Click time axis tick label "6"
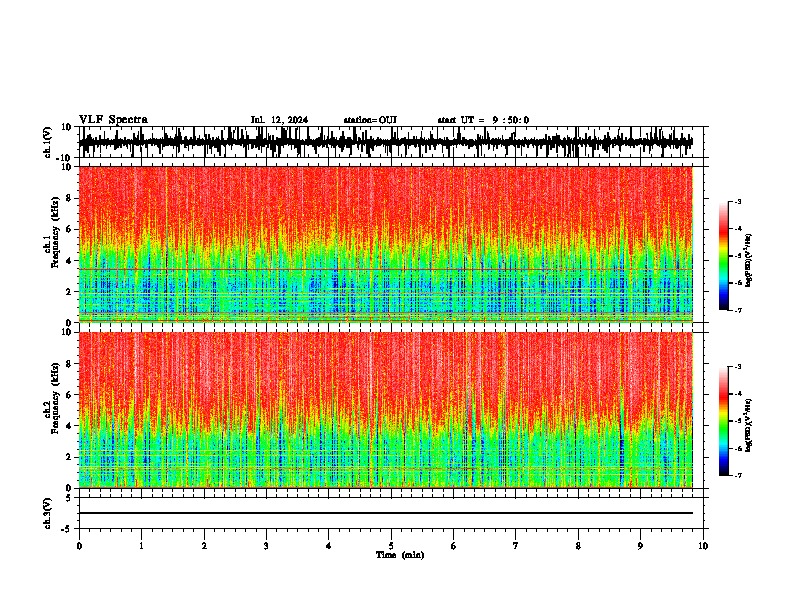Image resolution: width=792 pixels, height=612 pixels. coord(454,546)
